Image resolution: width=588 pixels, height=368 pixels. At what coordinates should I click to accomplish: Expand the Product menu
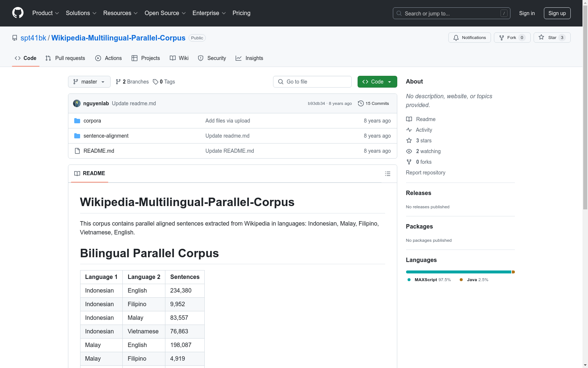46,13
